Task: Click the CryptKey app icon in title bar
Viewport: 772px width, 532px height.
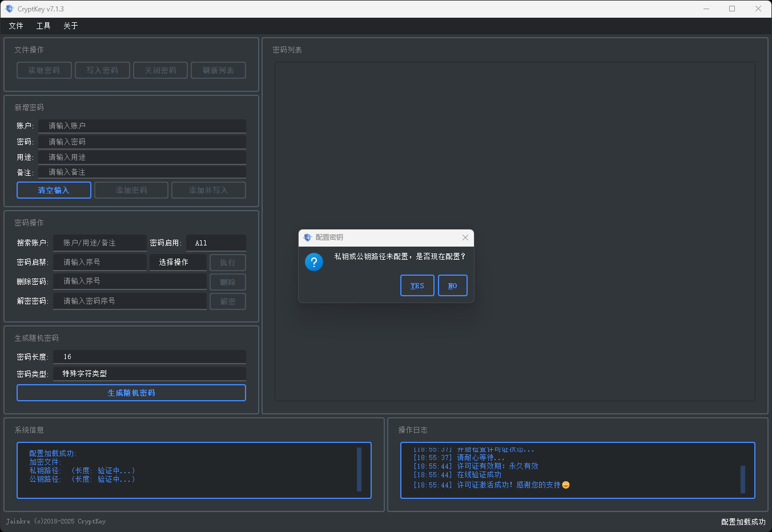Action: pyautogui.click(x=9, y=9)
